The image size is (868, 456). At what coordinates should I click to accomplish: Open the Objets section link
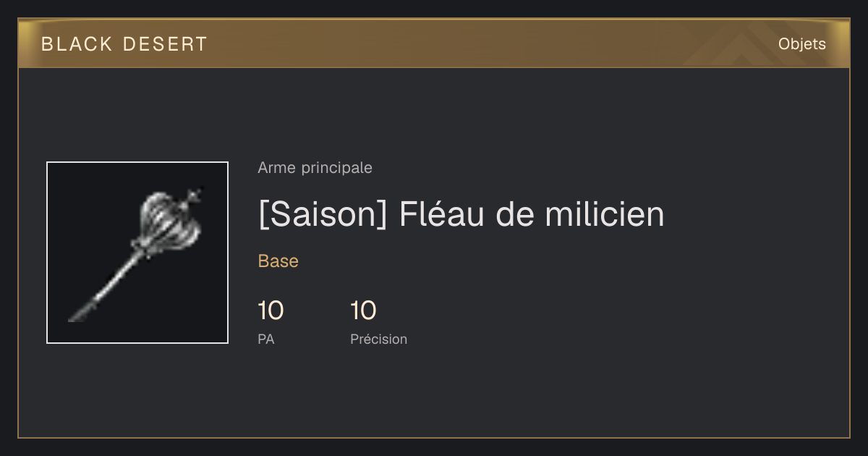point(801,44)
